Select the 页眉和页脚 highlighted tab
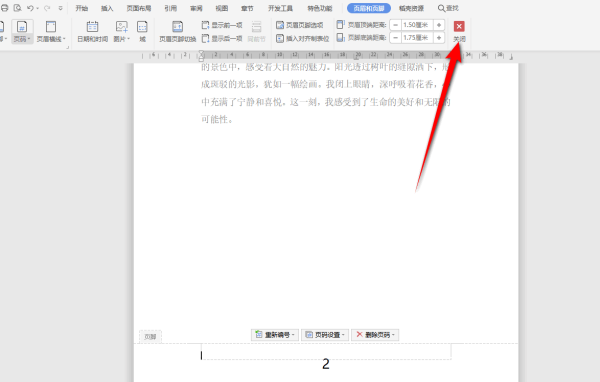This screenshot has width=600, height=382. point(369,8)
